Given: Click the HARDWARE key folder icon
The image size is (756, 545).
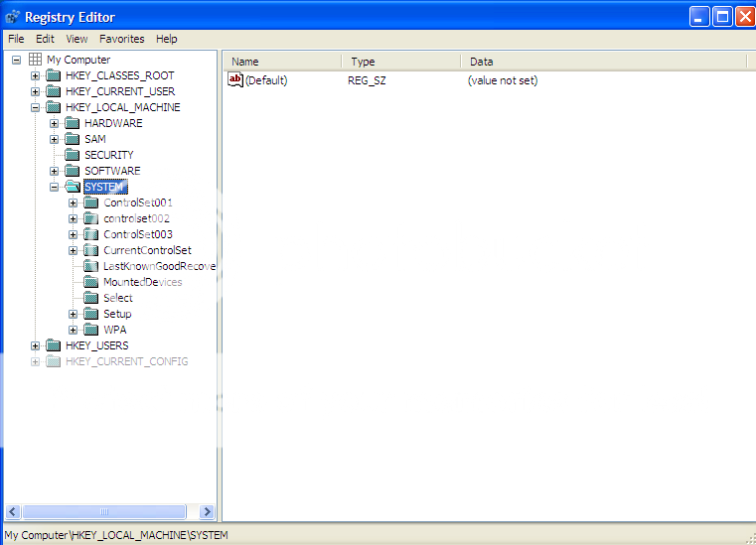Looking at the screenshot, I should pos(73,123).
